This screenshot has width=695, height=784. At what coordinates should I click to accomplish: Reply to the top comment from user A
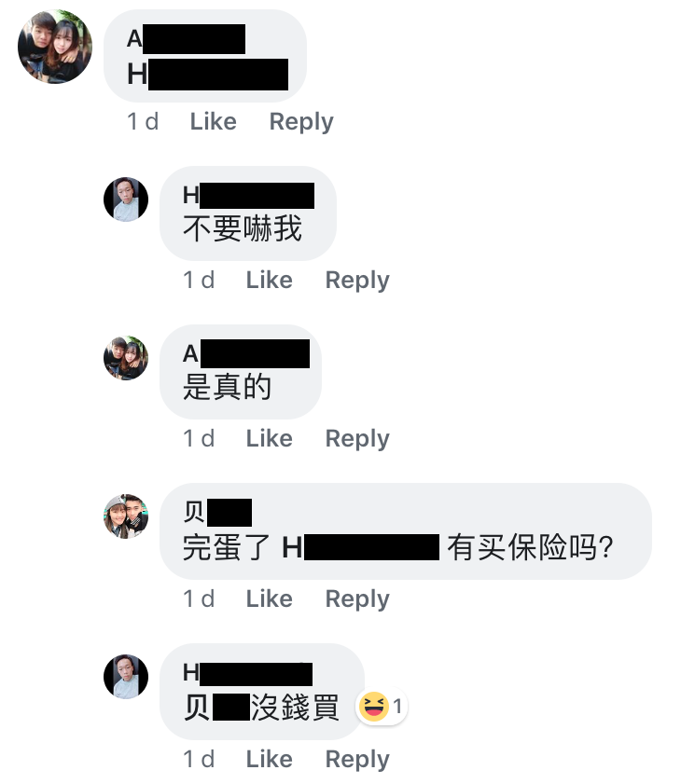point(301,122)
